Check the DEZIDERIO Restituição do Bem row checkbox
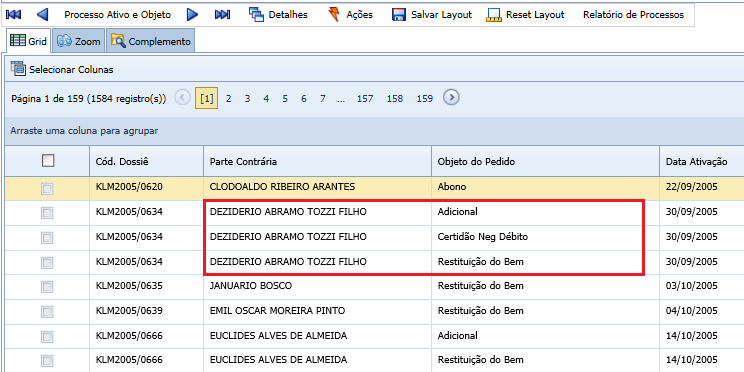744x372 pixels. tap(47, 262)
